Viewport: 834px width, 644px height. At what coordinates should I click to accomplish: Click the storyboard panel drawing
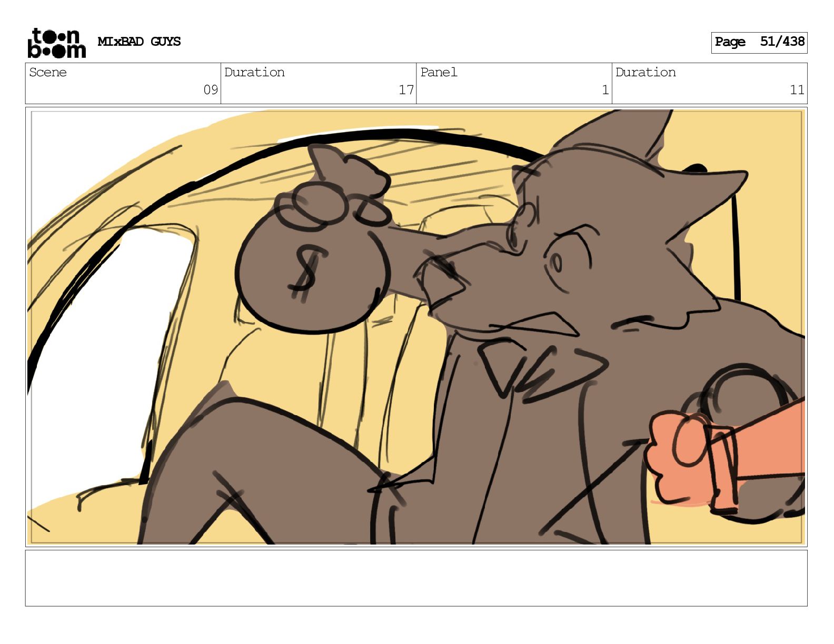click(x=416, y=327)
